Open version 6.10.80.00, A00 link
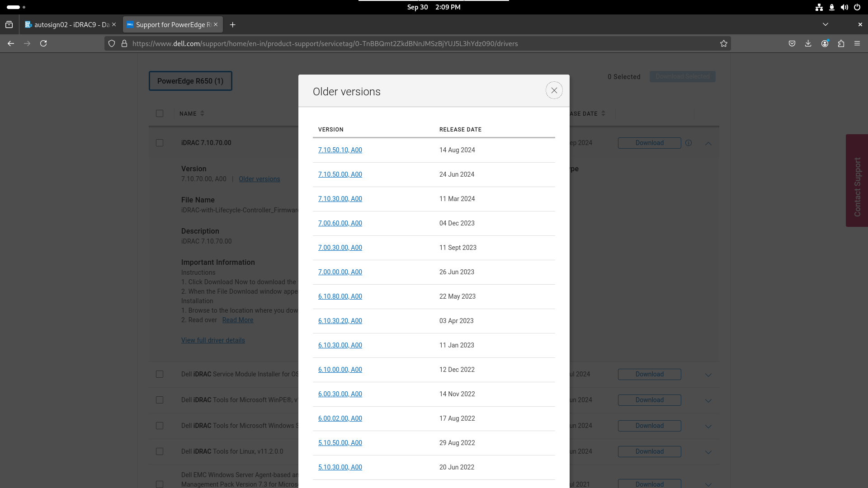The height and width of the screenshot is (488, 868). [x=340, y=296]
